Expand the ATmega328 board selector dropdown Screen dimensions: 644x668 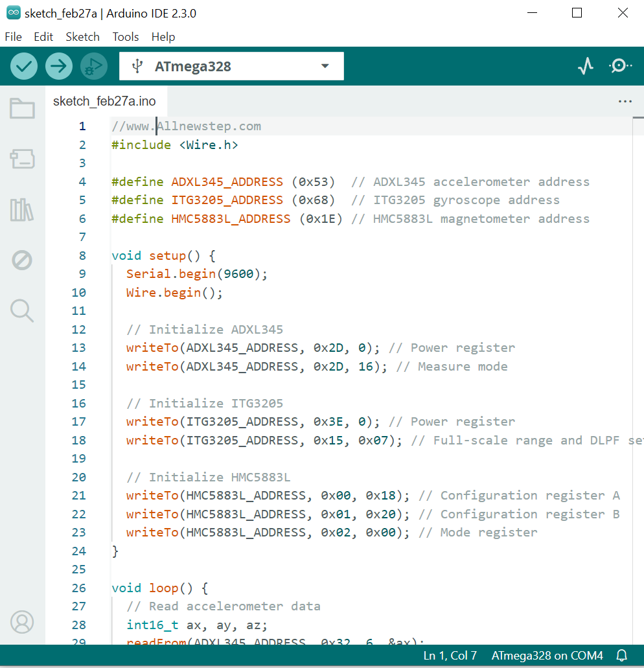click(x=231, y=66)
